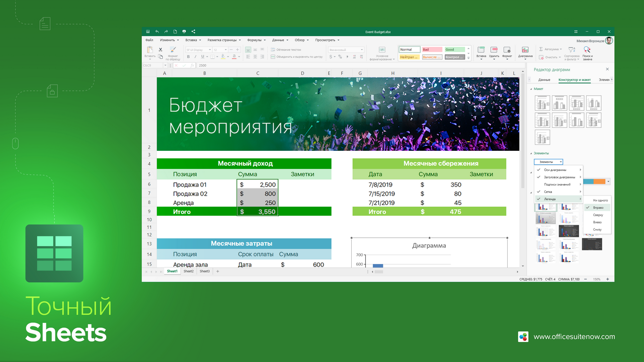Open the Элементы dropdown in chart editor
The width and height of the screenshot is (644, 362).
[548, 162]
